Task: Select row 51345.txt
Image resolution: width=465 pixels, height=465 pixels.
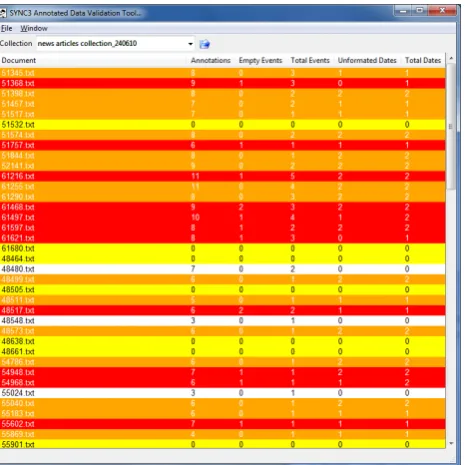Action: coord(223,73)
